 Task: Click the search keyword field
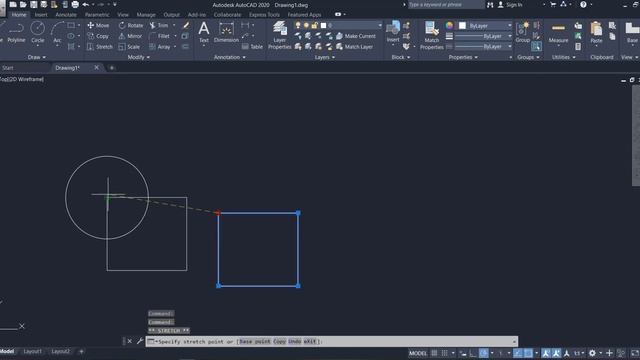pos(445,5)
